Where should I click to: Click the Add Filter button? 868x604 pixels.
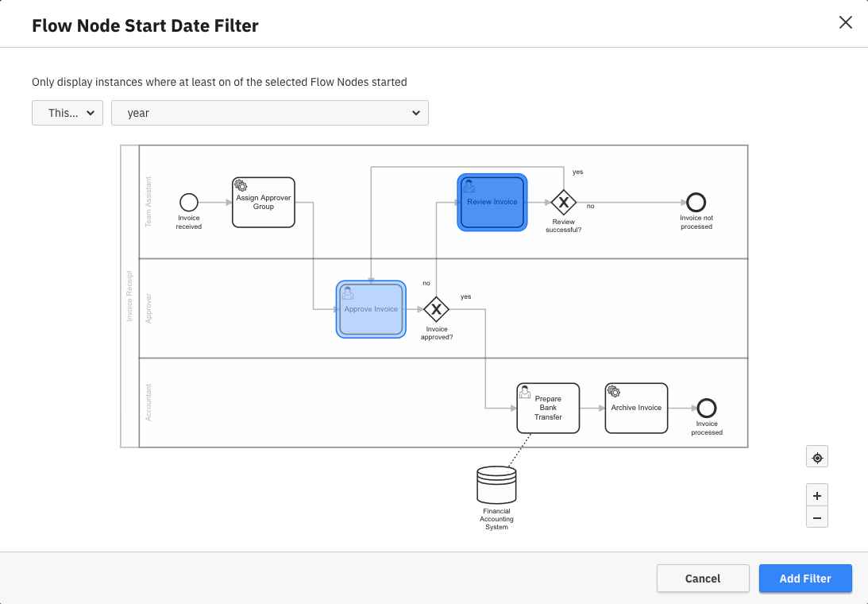[x=805, y=578]
